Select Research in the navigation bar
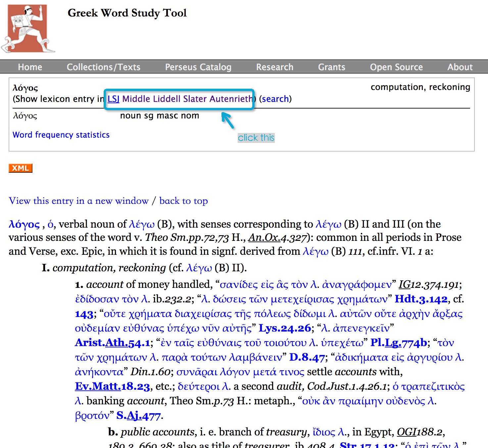The image size is (488, 448). coord(274,67)
